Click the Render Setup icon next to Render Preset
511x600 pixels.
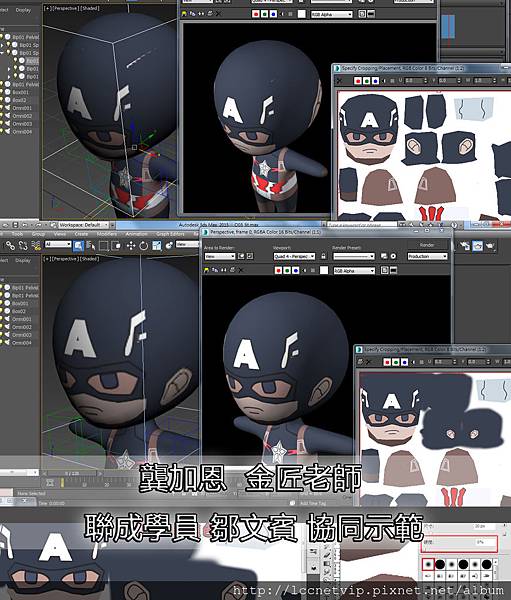click(x=384, y=256)
